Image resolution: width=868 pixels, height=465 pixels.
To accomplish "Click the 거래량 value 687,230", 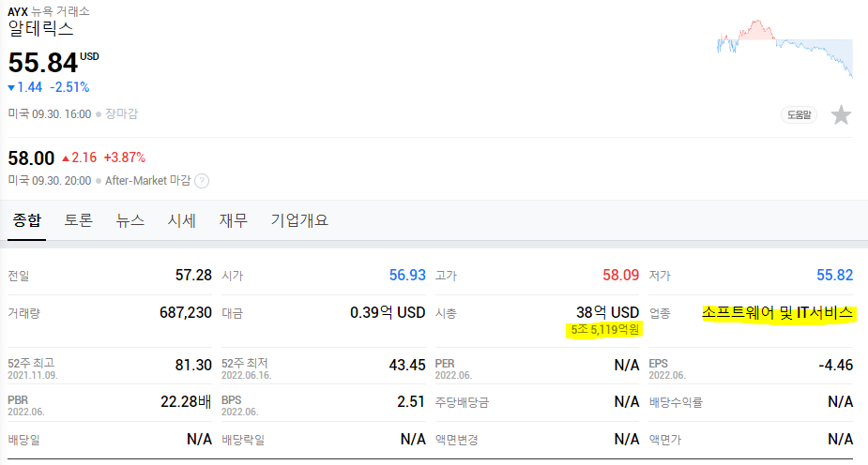I will [186, 313].
